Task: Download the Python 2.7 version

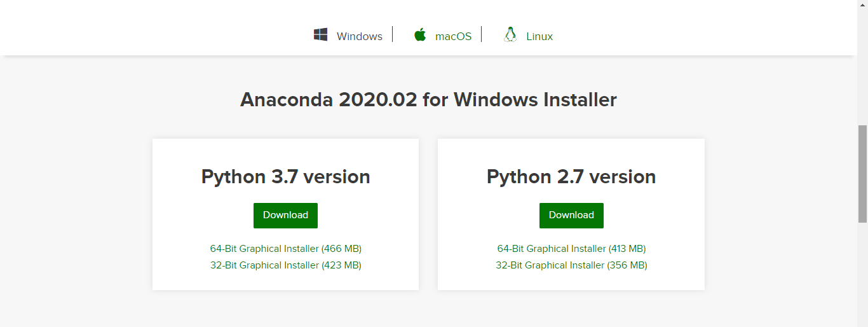Action: tap(571, 215)
